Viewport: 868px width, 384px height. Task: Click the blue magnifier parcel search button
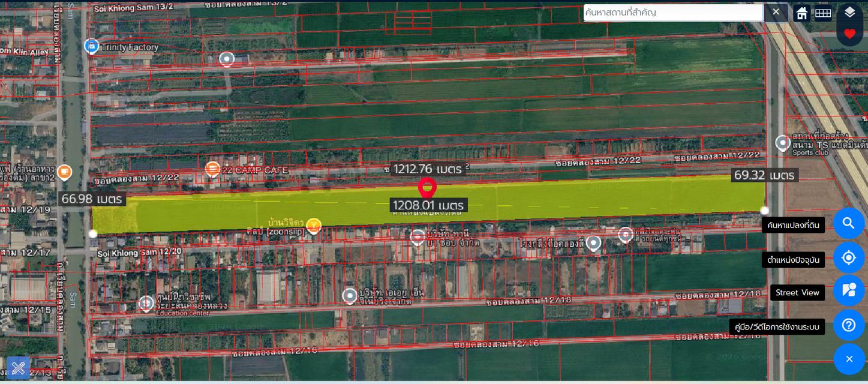point(849,223)
